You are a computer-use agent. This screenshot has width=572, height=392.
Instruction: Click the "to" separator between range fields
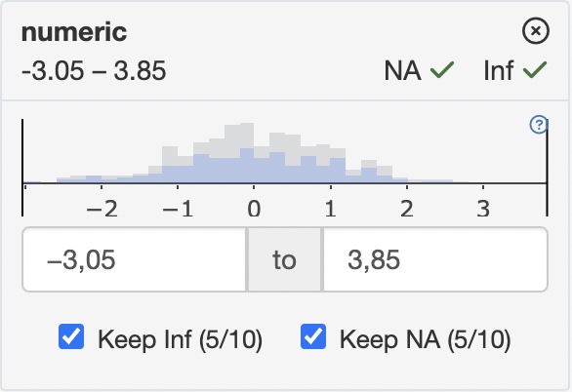pyautogui.click(x=285, y=259)
